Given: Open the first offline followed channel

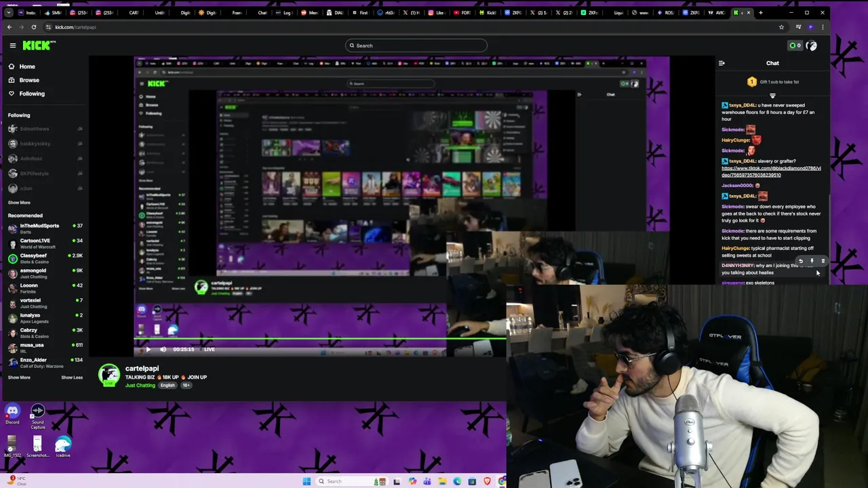Looking at the screenshot, I should (45, 129).
